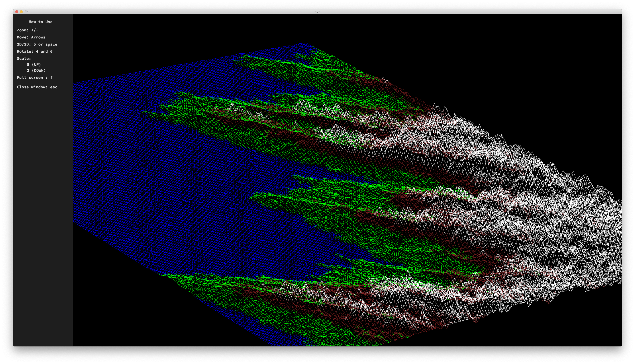The width and height of the screenshot is (635, 364).
Task: Click the "Rotate: 4 and 6" line
Action: [35, 51]
